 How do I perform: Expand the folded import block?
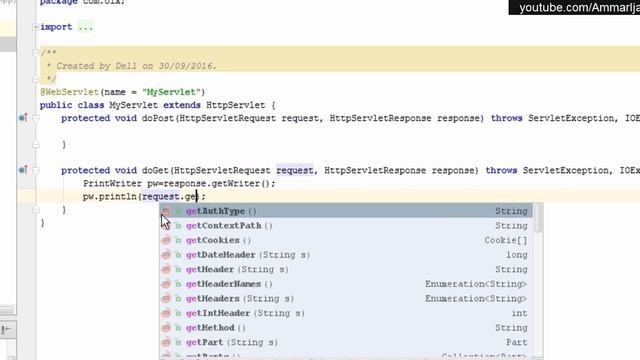tap(36, 27)
